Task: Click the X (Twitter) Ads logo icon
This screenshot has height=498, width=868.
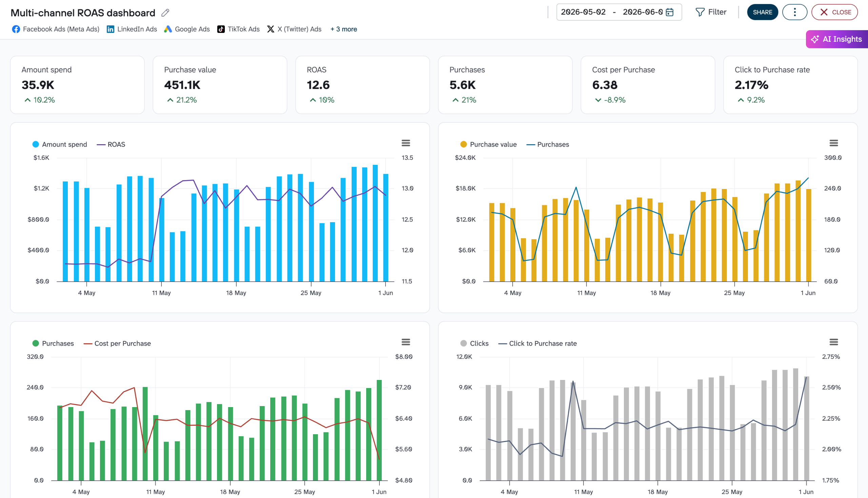Action: pos(271,30)
